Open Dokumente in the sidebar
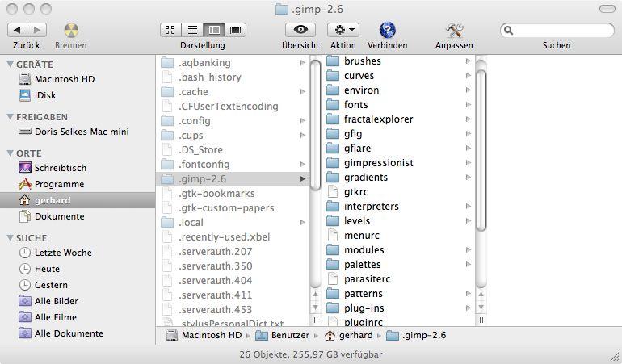Screen dimensions: 622x364 52,216
